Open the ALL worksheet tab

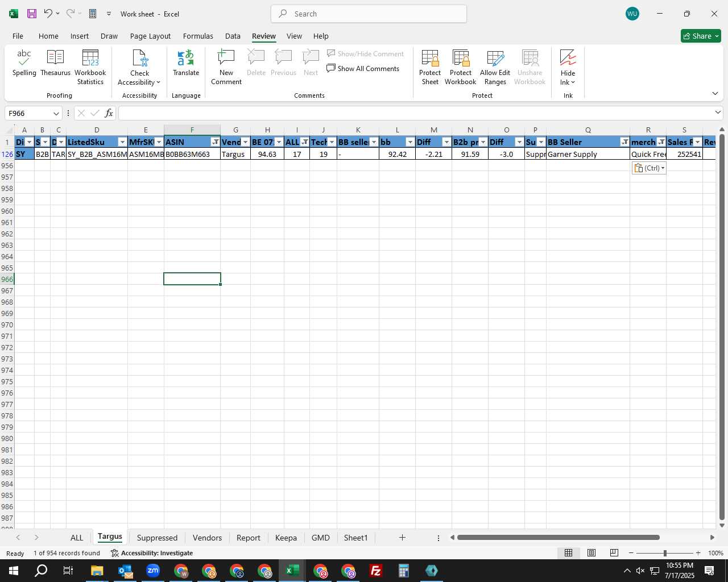point(77,538)
